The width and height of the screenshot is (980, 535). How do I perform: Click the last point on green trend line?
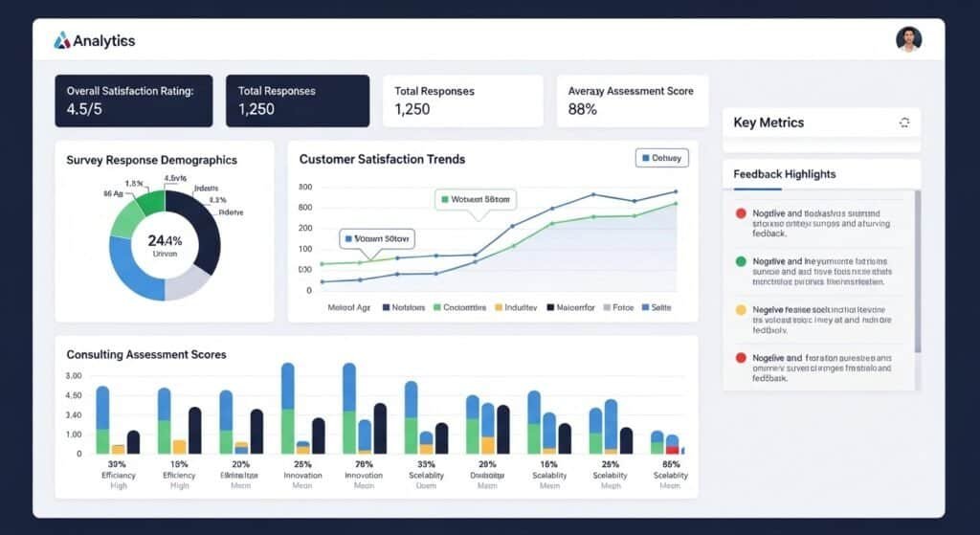tap(676, 203)
